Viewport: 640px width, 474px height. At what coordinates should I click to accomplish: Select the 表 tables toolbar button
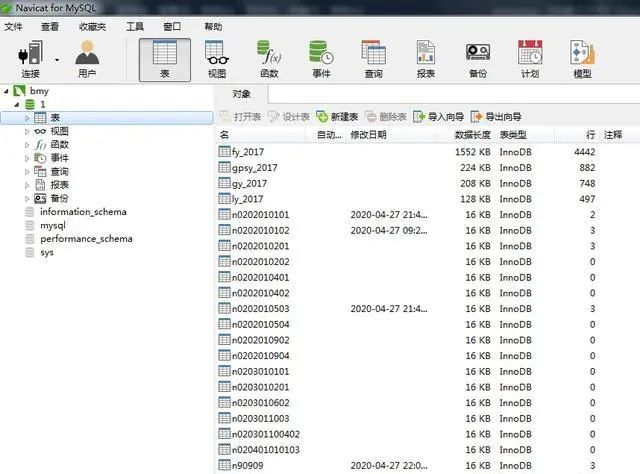click(x=164, y=60)
